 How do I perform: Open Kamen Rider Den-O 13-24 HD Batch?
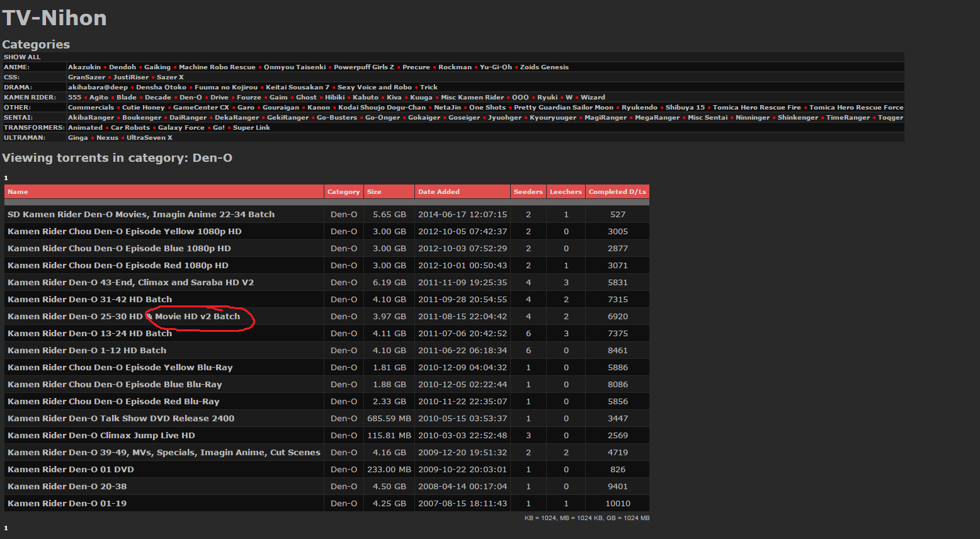89,334
